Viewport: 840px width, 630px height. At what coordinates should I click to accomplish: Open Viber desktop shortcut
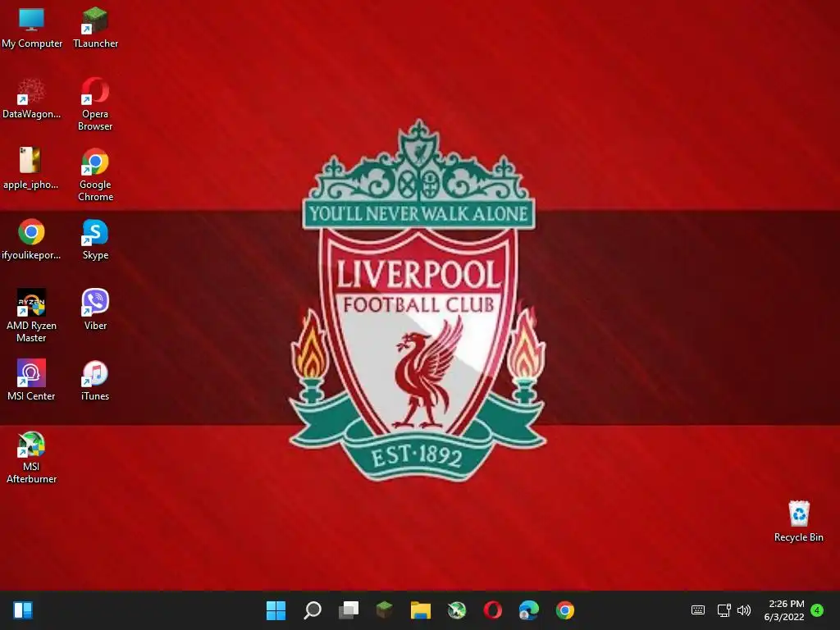(x=95, y=309)
